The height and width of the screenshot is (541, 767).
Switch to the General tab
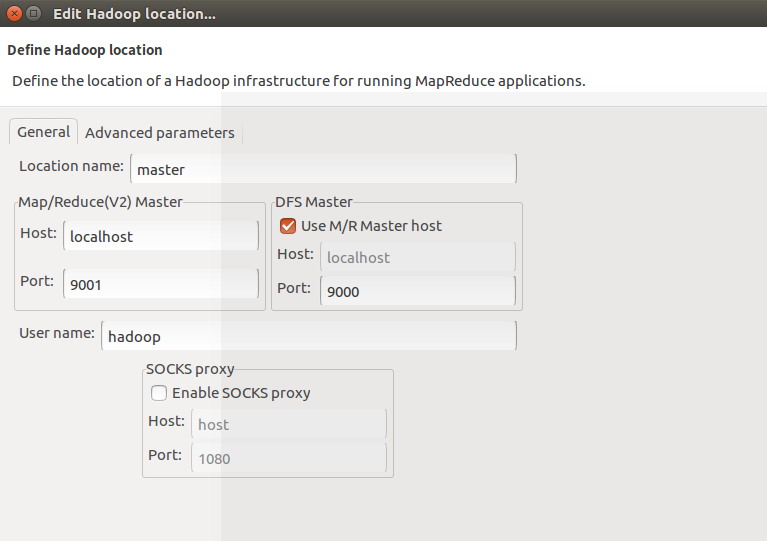44,132
